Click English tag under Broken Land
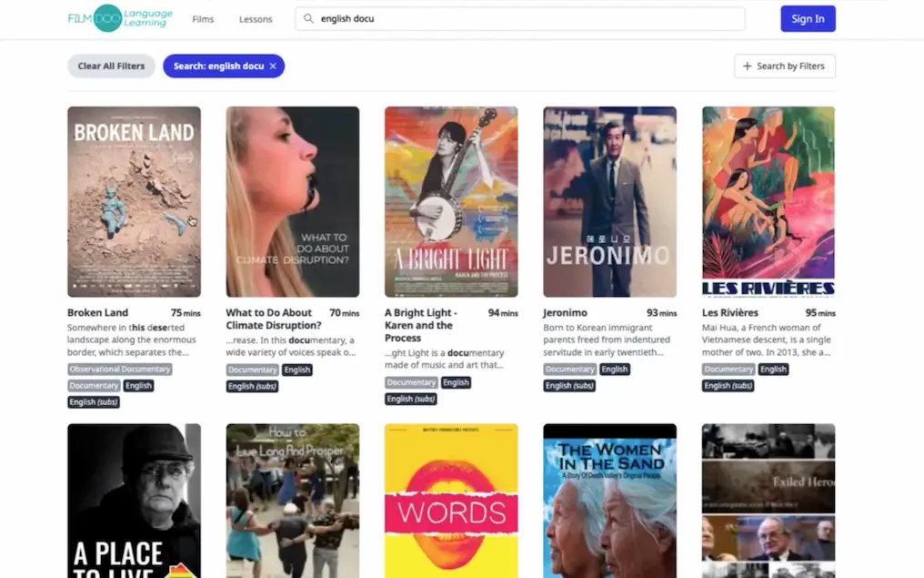This screenshot has height=578, width=924. pyautogui.click(x=138, y=386)
